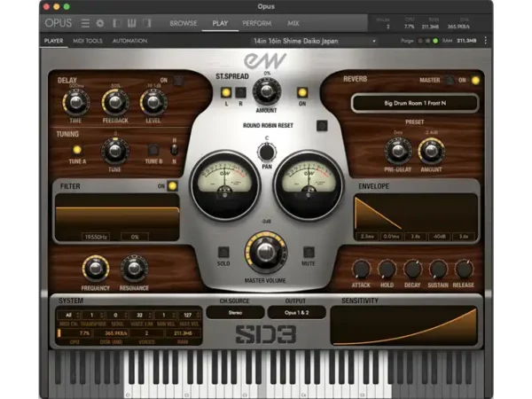
Task: Toggle the left sidebar panel icon
Action: pyautogui.click(x=117, y=23)
